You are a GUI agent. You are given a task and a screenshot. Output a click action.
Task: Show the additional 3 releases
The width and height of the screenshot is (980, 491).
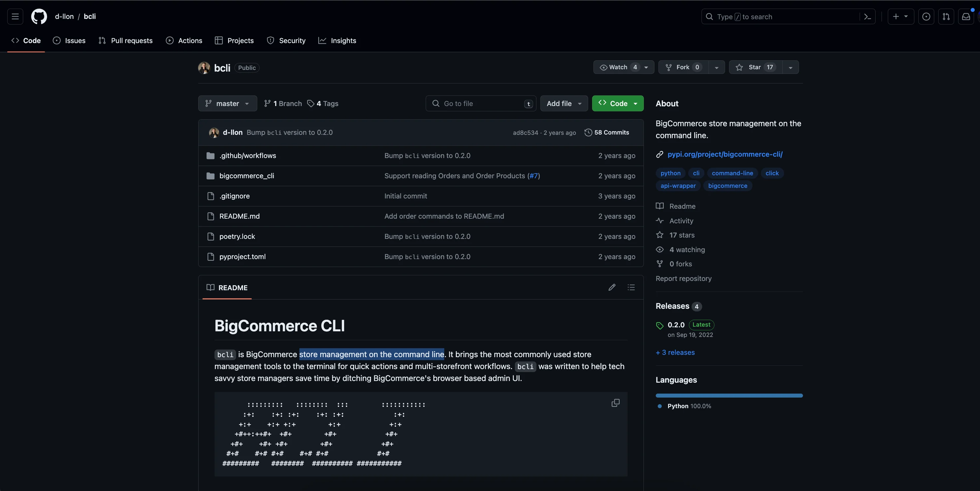point(675,352)
